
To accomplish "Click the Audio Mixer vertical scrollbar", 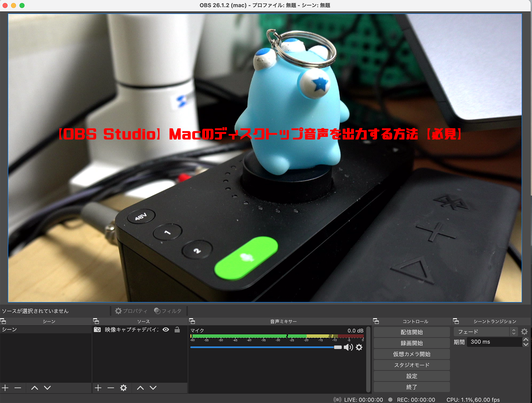I will pos(368,359).
